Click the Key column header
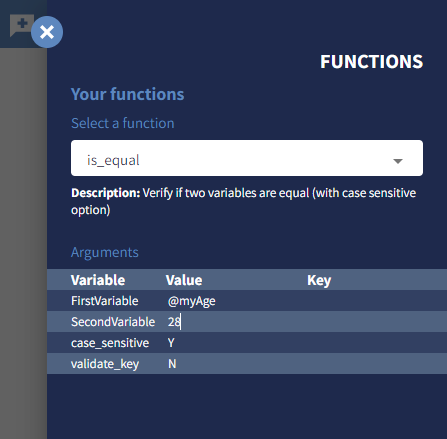 point(319,280)
